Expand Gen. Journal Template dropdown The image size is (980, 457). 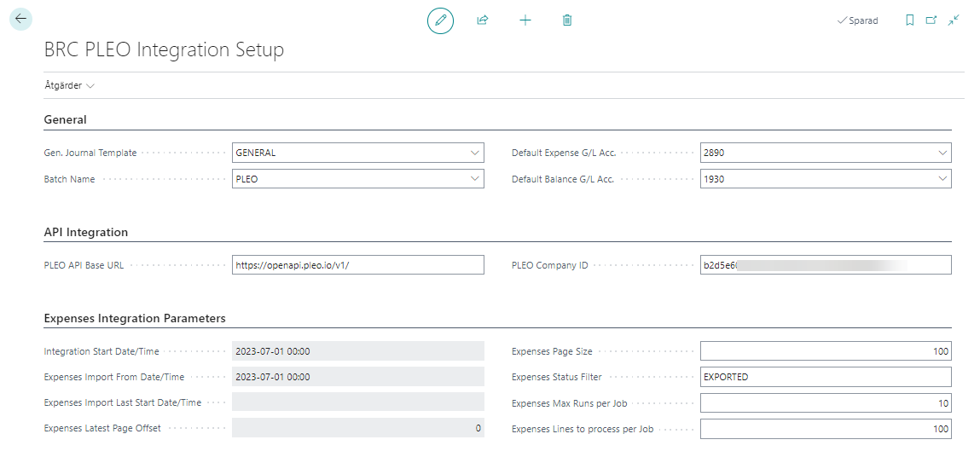tap(473, 153)
